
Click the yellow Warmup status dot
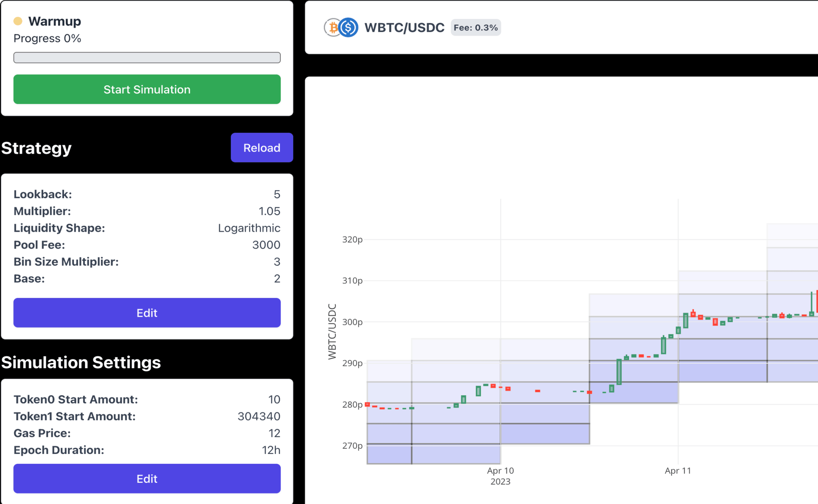click(x=18, y=21)
